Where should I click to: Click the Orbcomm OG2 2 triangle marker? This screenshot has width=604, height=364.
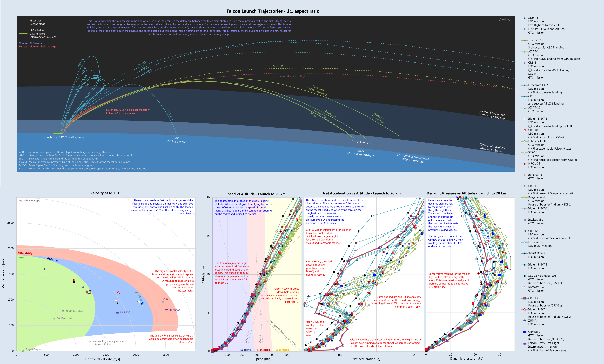coord(524,85)
